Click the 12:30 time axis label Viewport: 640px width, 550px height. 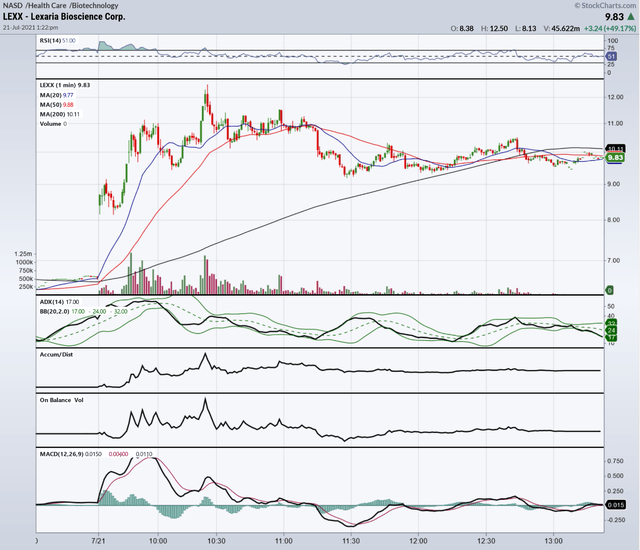[x=486, y=541]
